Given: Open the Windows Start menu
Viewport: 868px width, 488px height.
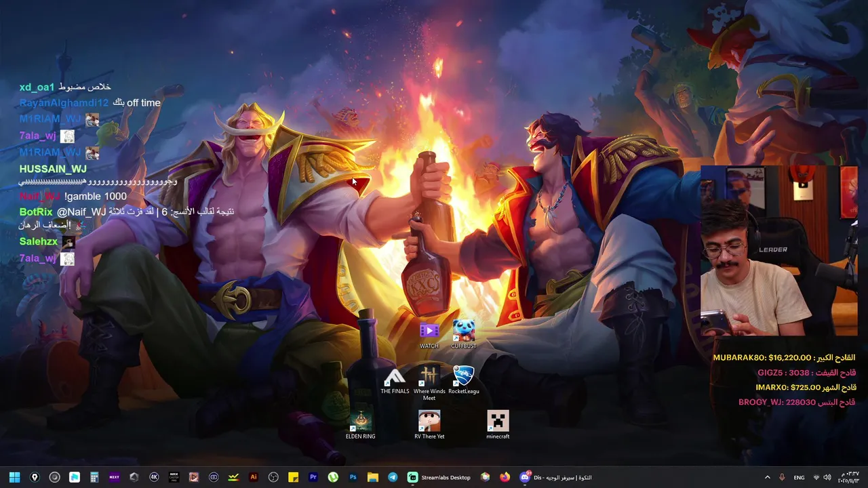Looking at the screenshot, I should click(x=14, y=477).
